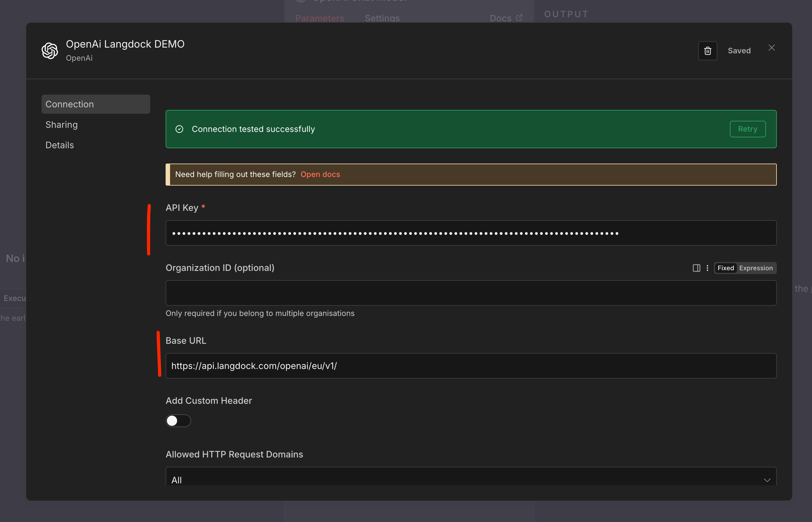Follow the Open docs link
Screen dimensions: 812x522
pyautogui.click(x=320, y=174)
